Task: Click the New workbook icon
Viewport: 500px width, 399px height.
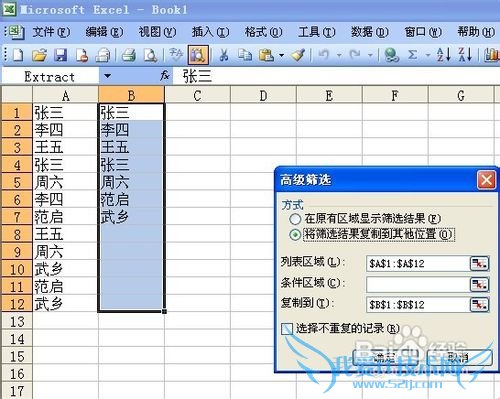Action: tap(18, 55)
